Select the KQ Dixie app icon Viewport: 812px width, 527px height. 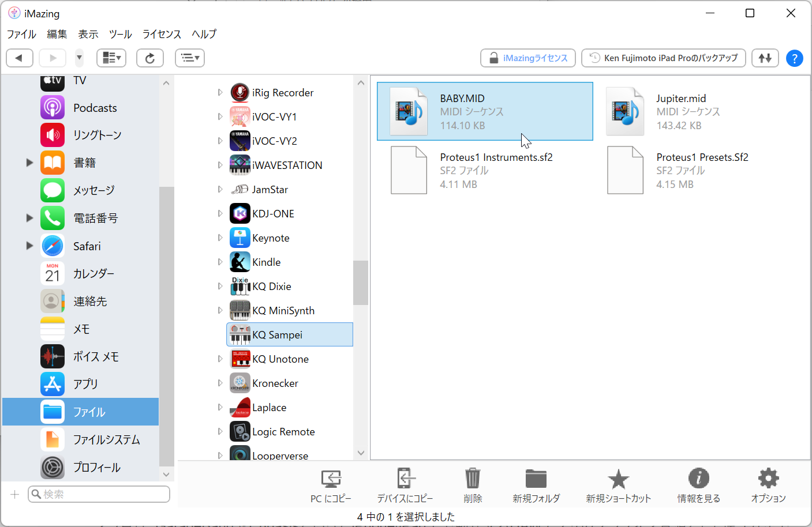click(x=240, y=286)
